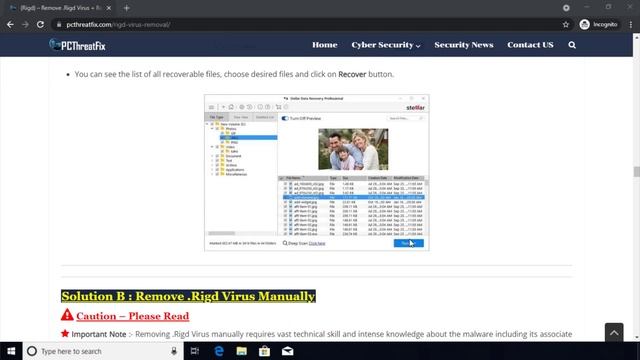640x360 pixels.
Task: Select the highlighted row in the file list
Action: click(x=353, y=197)
